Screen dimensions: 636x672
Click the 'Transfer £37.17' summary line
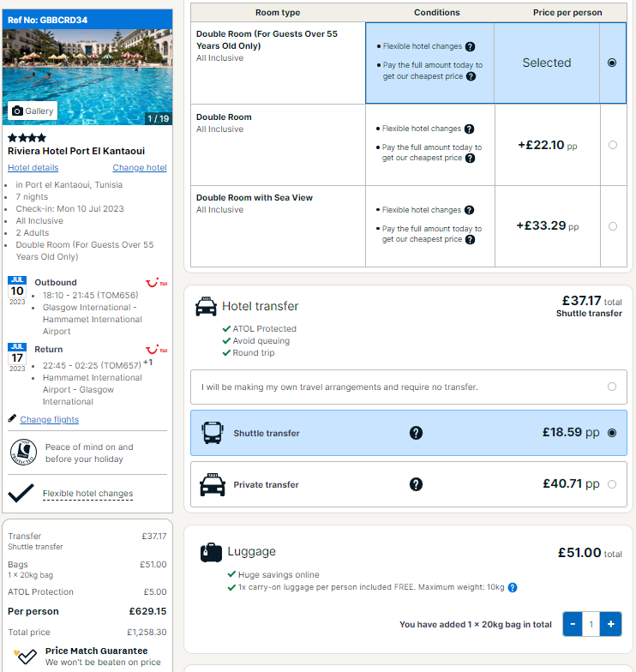click(87, 537)
